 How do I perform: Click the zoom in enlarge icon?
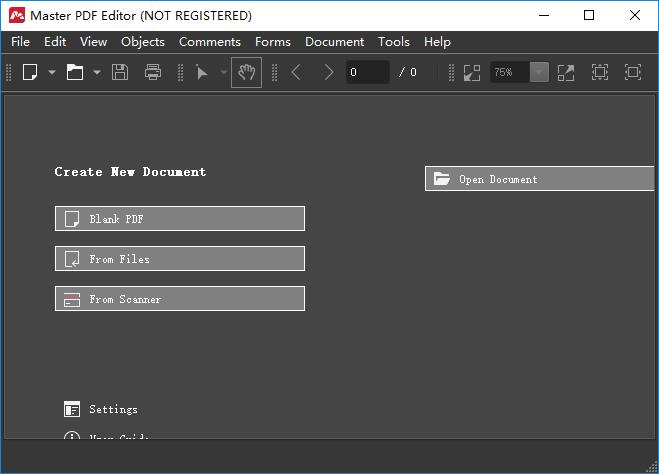click(x=566, y=72)
